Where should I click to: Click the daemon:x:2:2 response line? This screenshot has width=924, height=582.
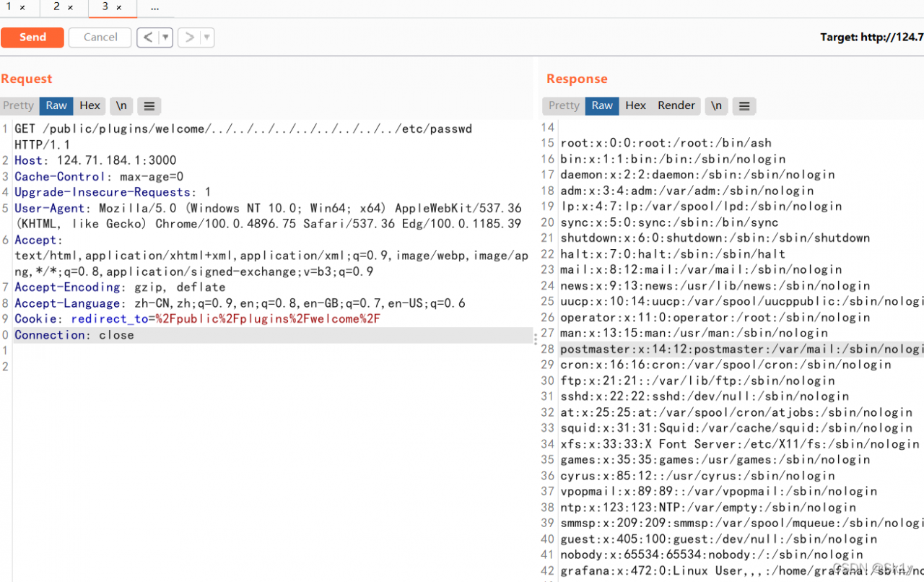tap(697, 175)
